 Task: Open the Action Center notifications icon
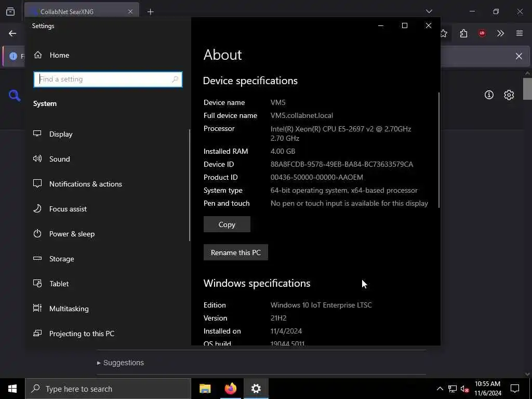click(515, 389)
